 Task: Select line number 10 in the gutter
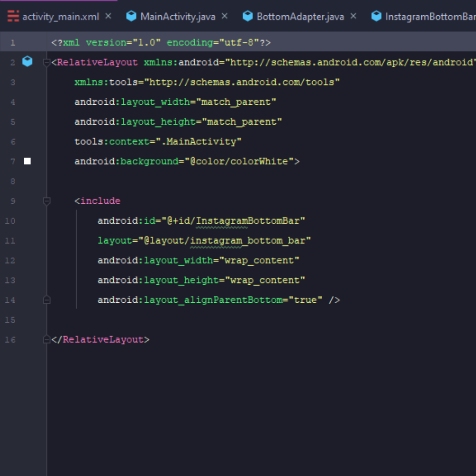click(x=10, y=220)
